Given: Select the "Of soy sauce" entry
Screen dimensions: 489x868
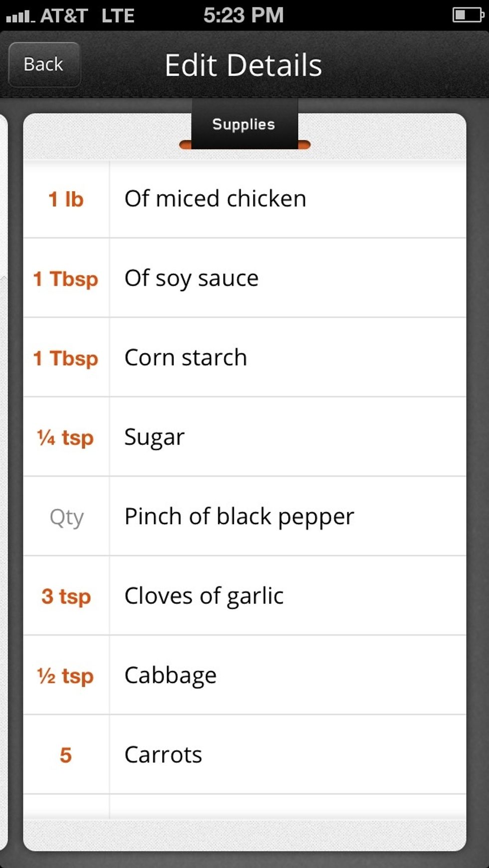Looking at the screenshot, I should pyautogui.click(x=192, y=278).
